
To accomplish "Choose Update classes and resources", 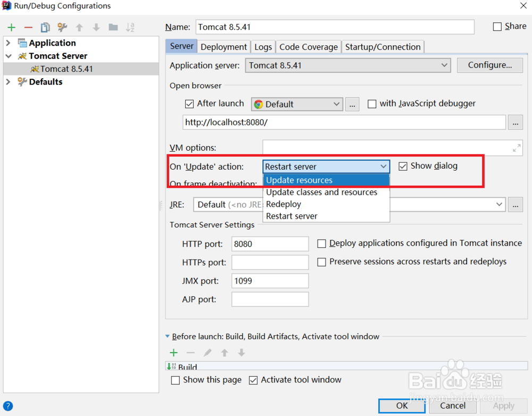I will tap(326, 193).
